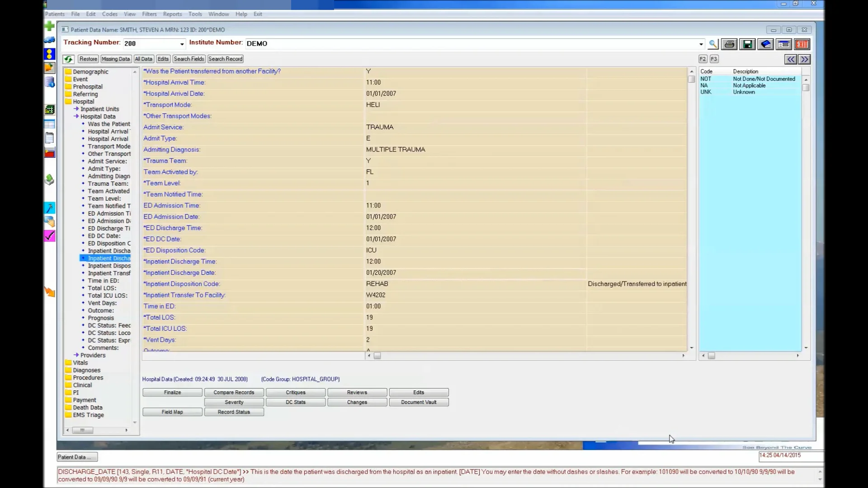Click the red EXIT icon
The image size is (868, 488).
[x=803, y=44]
